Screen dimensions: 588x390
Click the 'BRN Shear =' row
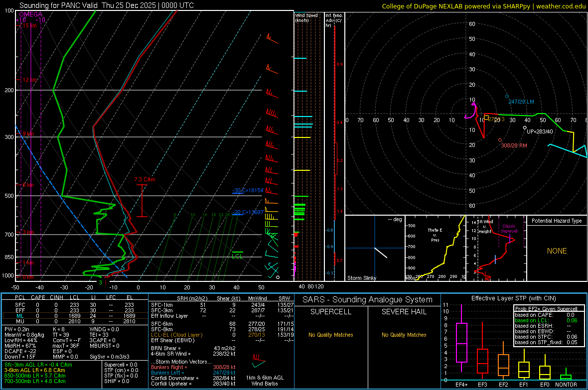pos(193,348)
